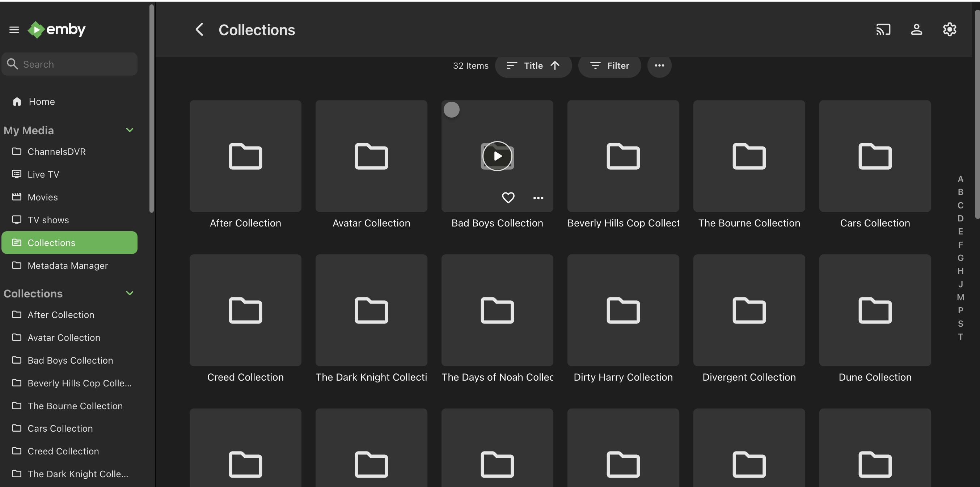Open Movies in the sidebar
Viewport: 980px width, 487px height.
click(43, 197)
